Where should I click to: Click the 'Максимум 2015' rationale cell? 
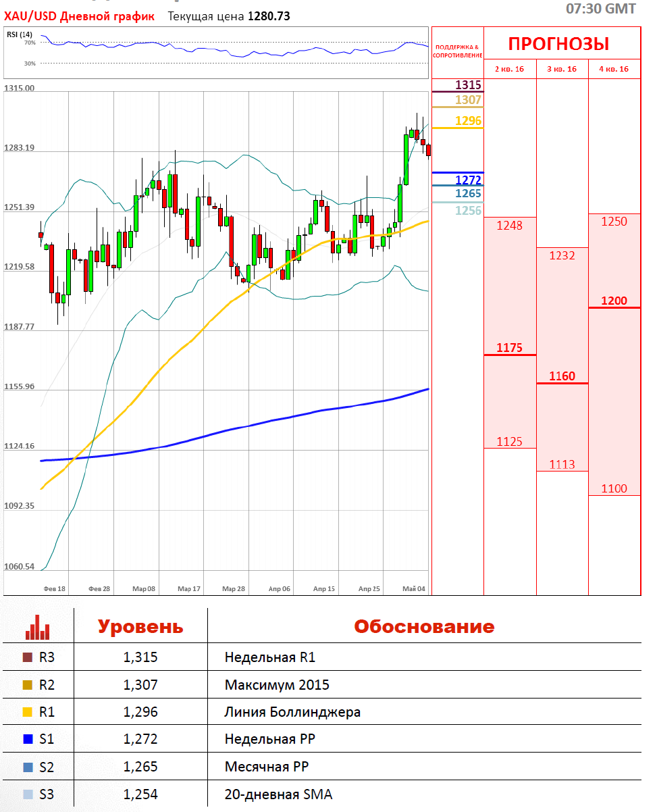(278, 685)
